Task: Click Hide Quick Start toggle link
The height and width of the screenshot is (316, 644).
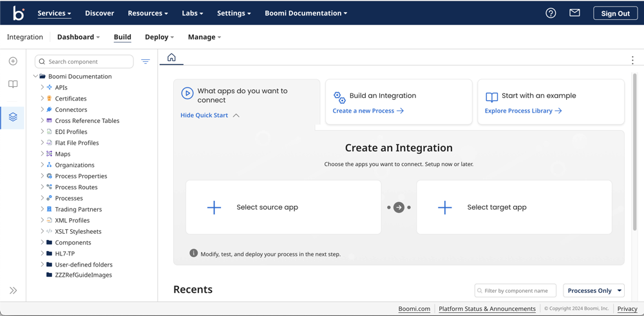Action: click(209, 115)
